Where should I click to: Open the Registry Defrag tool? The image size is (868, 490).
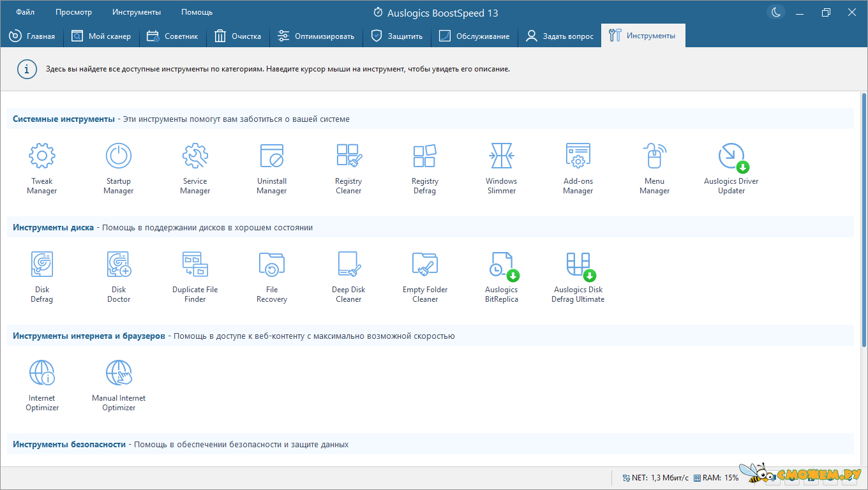coord(425,168)
